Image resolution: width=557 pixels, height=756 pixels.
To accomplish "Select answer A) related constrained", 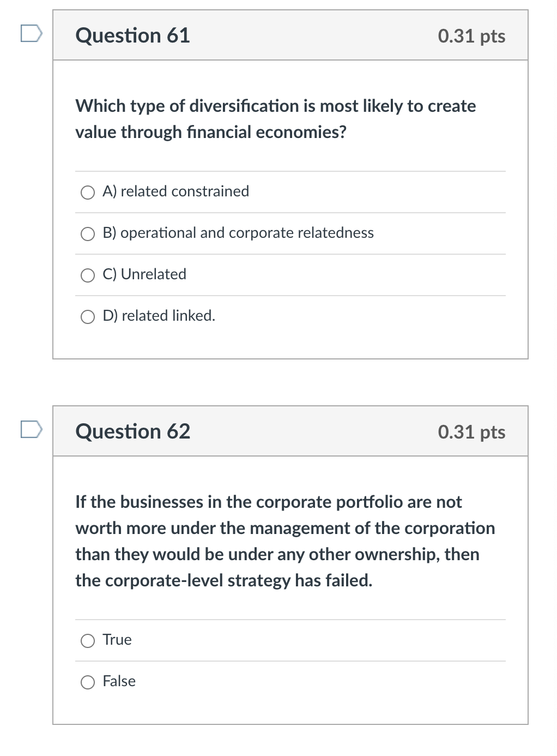I will pyautogui.click(x=88, y=192).
